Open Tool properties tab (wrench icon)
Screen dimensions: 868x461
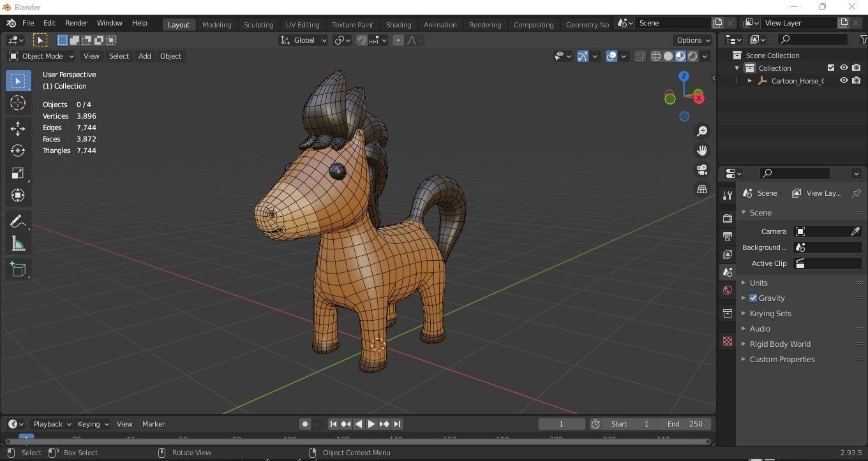(727, 196)
